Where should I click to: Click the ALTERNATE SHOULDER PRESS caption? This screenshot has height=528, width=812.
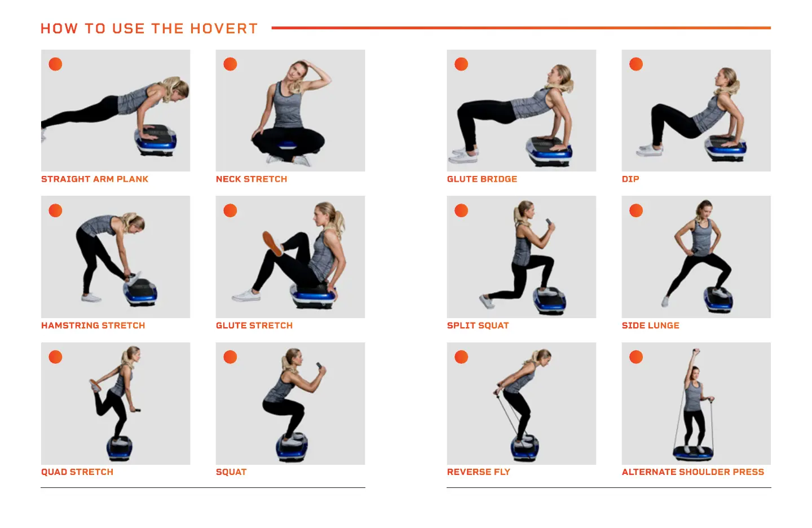[693, 472]
